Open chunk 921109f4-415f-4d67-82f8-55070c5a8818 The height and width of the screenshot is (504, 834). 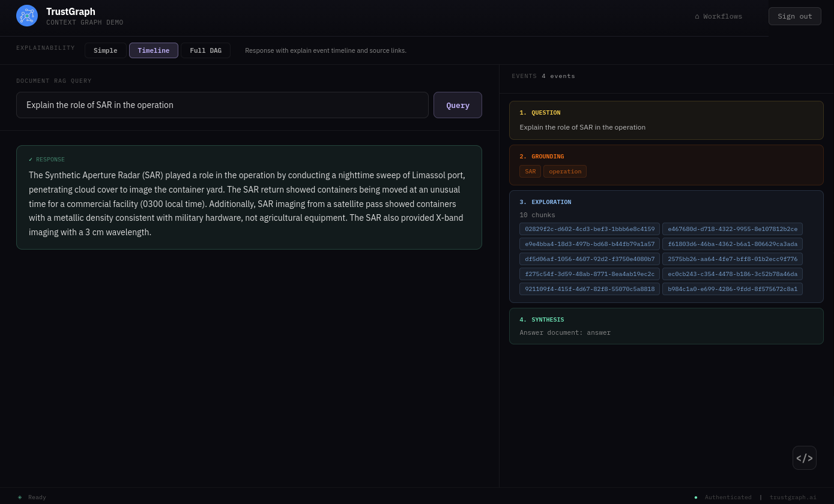tap(590, 289)
